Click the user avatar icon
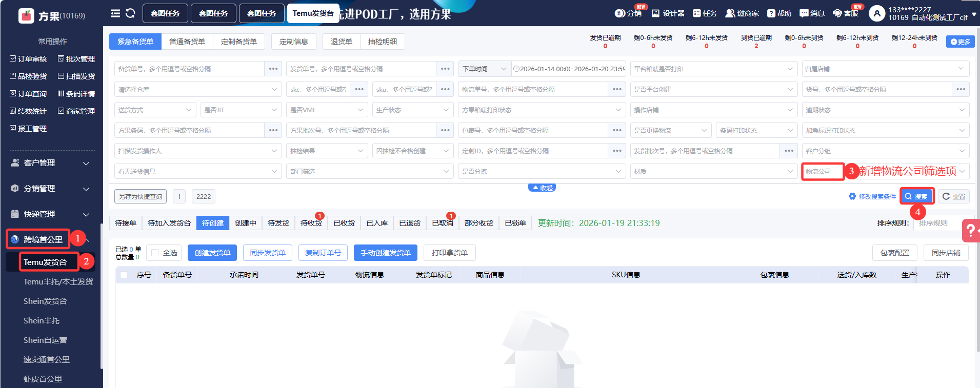 pyautogui.click(x=876, y=13)
